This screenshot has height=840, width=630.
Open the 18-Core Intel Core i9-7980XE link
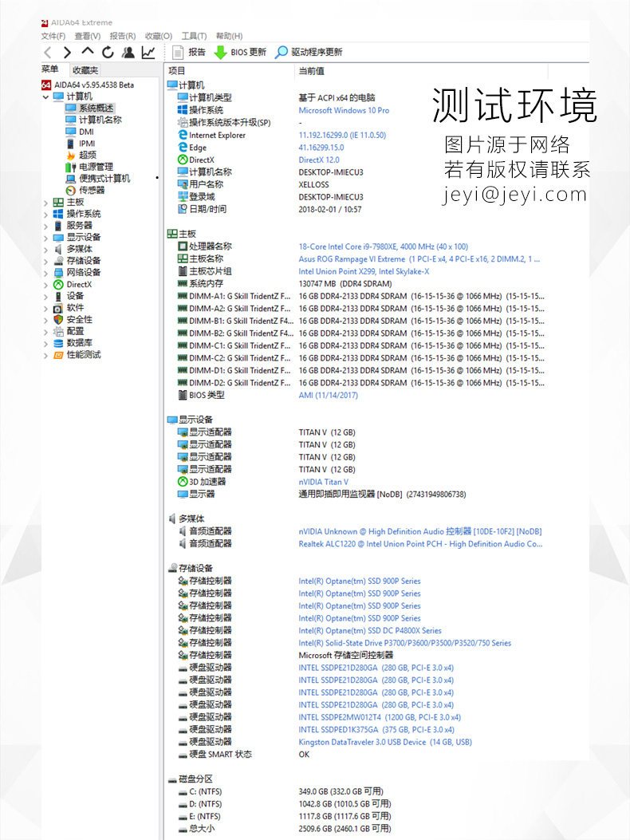pyautogui.click(x=383, y=246)
